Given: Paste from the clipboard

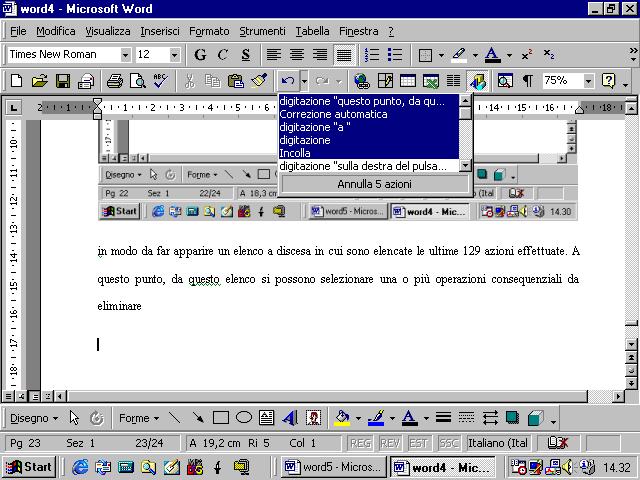Looking at the screenshot, I should click(236, 81).
